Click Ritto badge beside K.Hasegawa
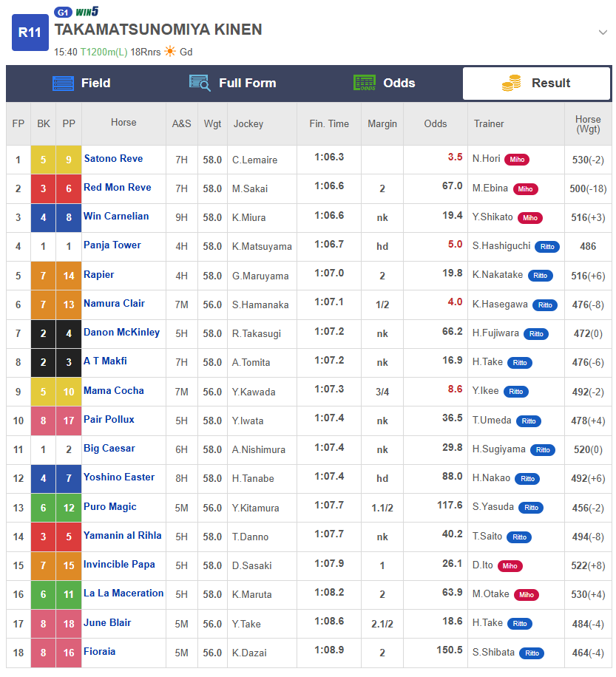The image size is (616, 677). pos(545,305)
